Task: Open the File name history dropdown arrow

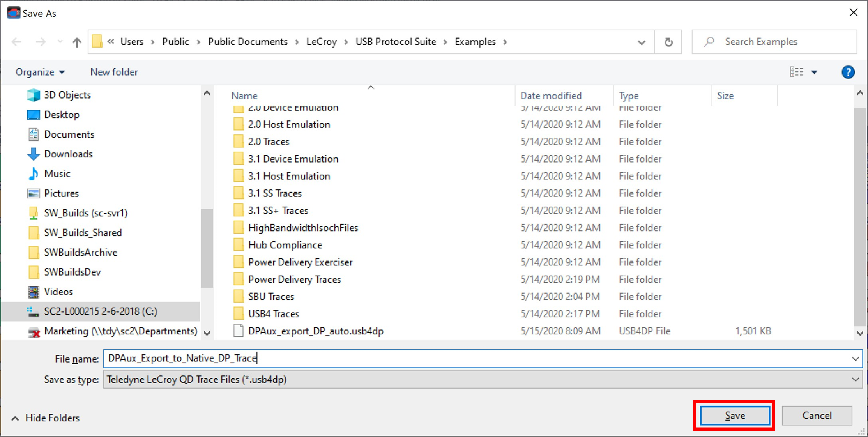Action: pyautogui.click(x=855, y=358)
